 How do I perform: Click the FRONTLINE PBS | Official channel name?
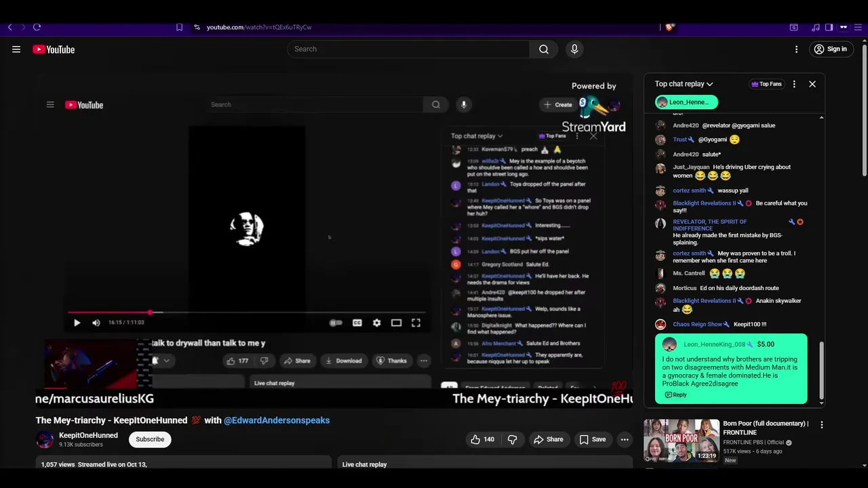pos(753,443)
